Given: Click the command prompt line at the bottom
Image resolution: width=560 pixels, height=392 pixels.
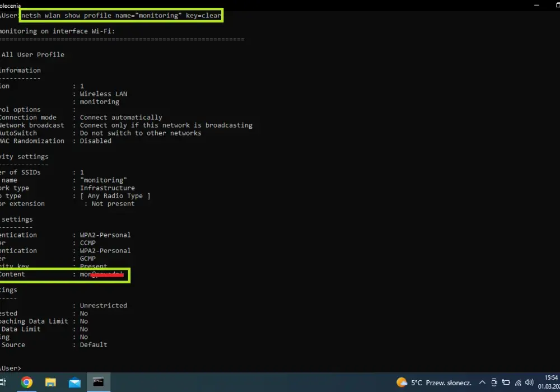Looking at the screenshot, I should 11,368.
